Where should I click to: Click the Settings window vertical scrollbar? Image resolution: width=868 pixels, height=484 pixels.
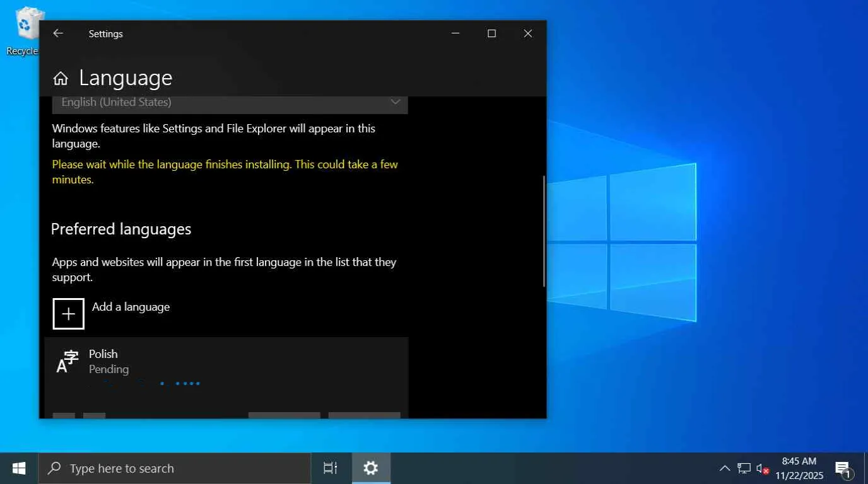[544, 231]
